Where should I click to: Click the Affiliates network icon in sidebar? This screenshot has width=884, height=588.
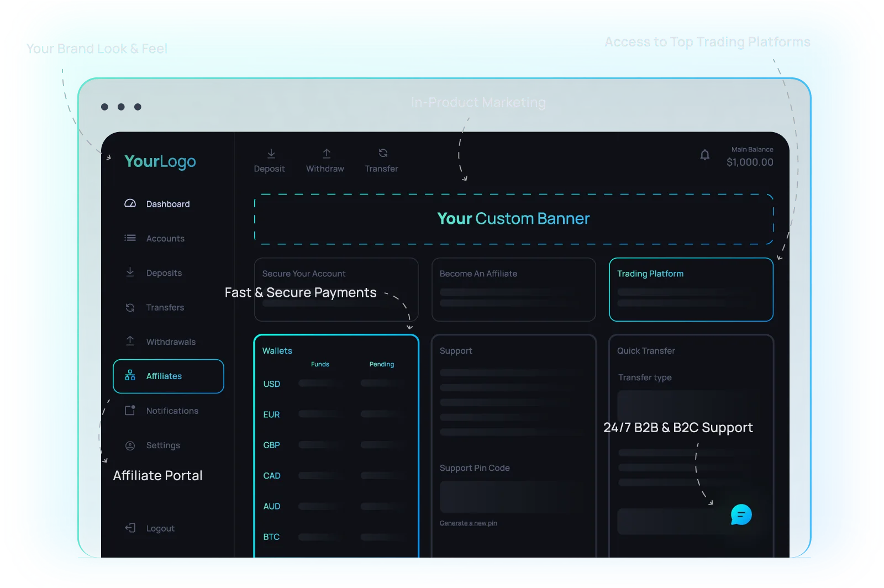[130, 376]
